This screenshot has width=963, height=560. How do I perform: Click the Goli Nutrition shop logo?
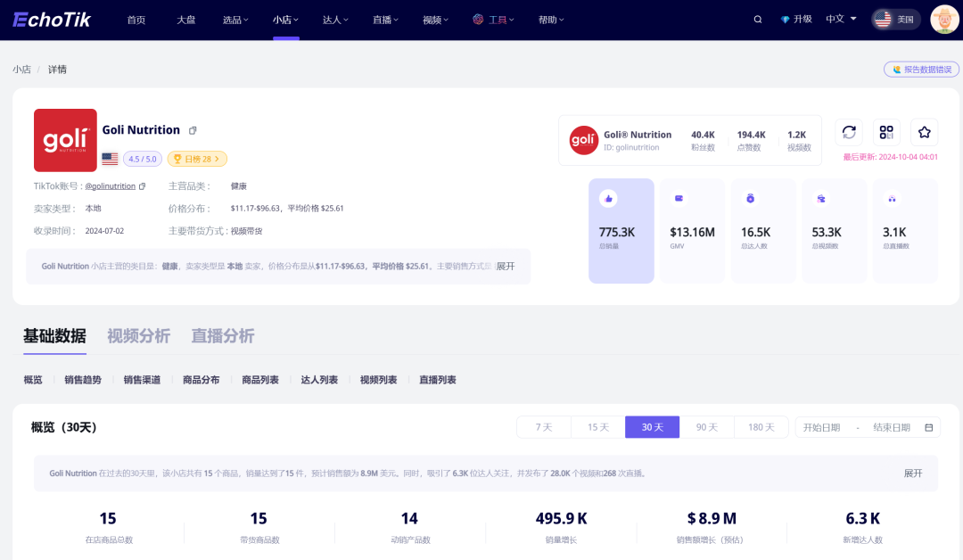click(x=65, y=140)
